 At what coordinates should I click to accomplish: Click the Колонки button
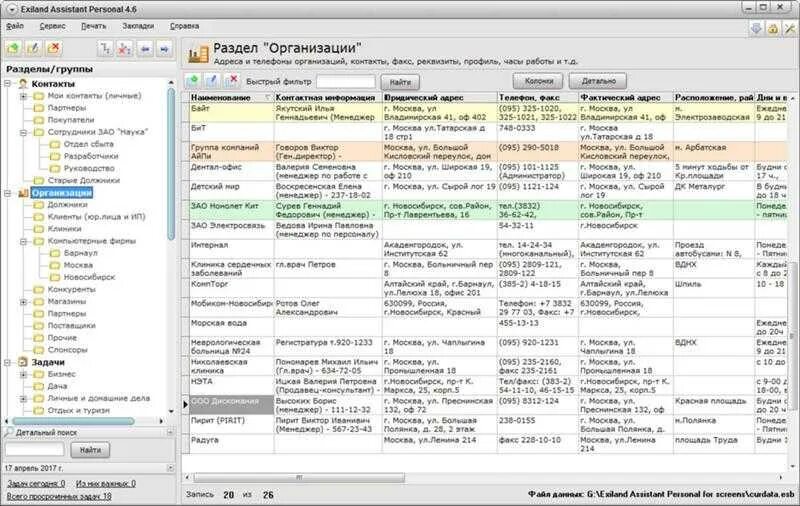pyautogui.click(x=538, y=81)
